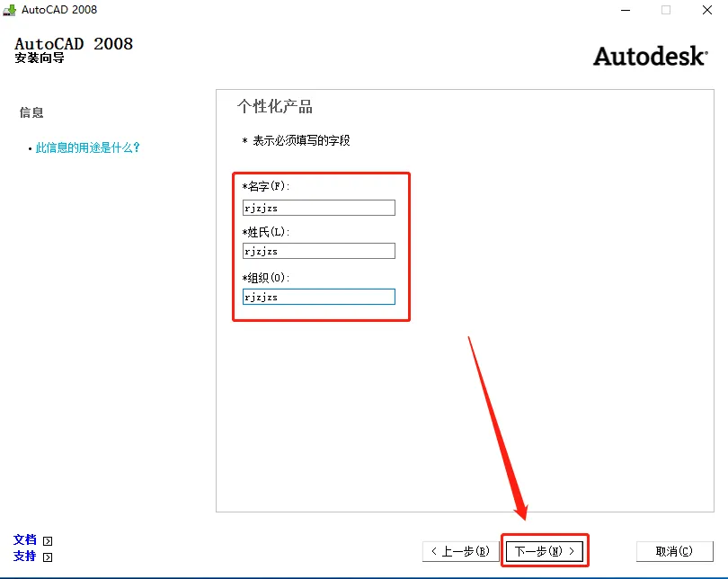Open the 支持 support link
728x579 pixels.
[x=24, y=556]
